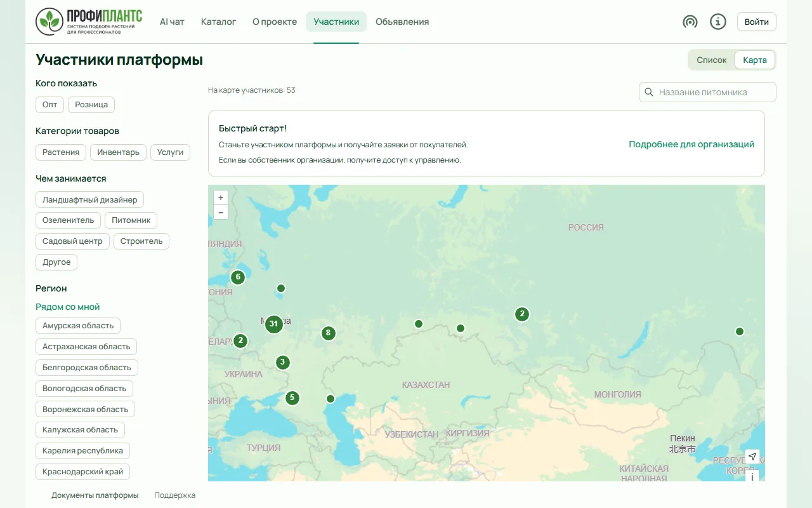Toggle the Садовый центр filter
Screen dimensions: 812x508
tap(72, 241)
